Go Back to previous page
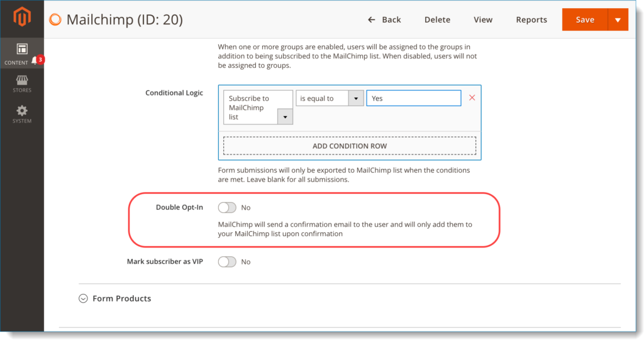The image size is (644, 341). (x=384, y=19)
